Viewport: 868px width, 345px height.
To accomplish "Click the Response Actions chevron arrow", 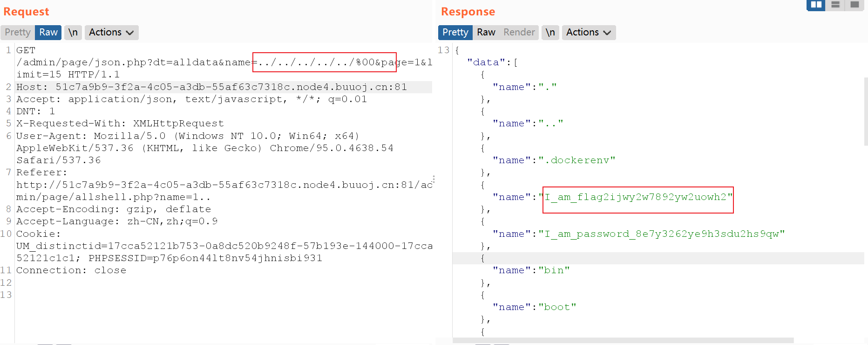I will coord(607,33).
